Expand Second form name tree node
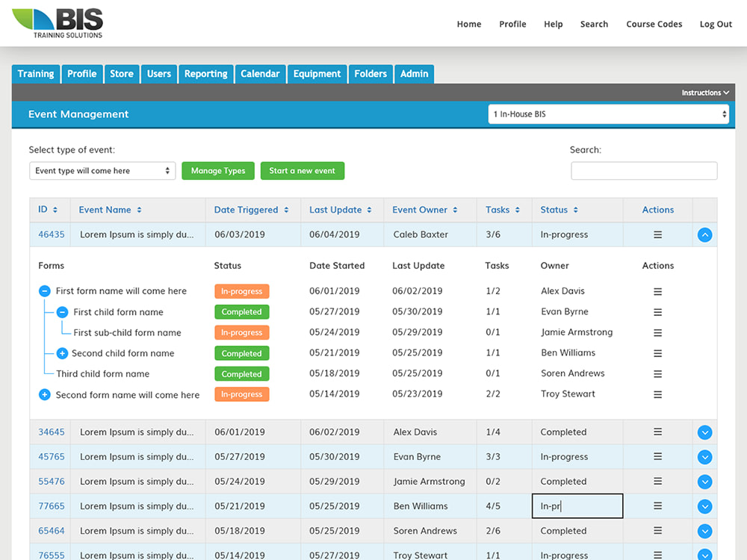 click(x=44, y=395)
